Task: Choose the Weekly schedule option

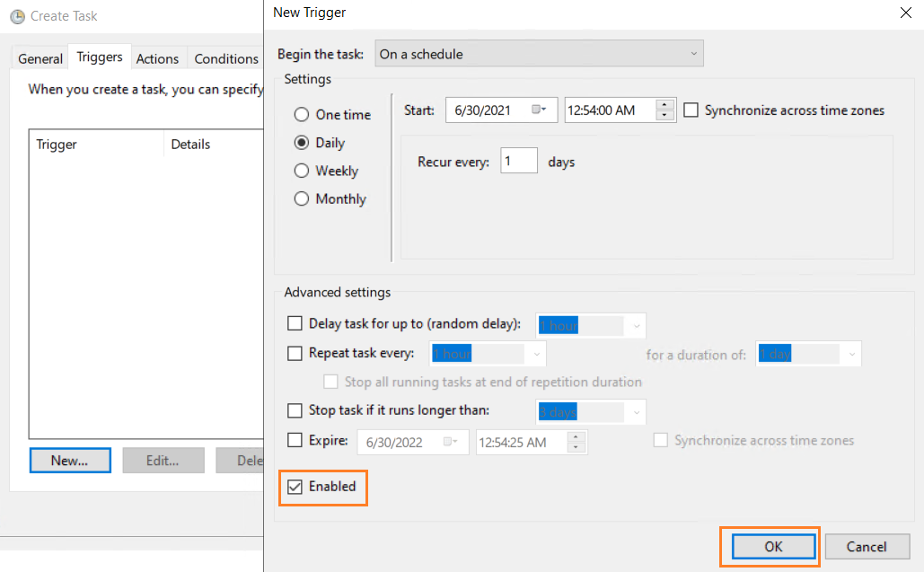Action: coord(302,171)
